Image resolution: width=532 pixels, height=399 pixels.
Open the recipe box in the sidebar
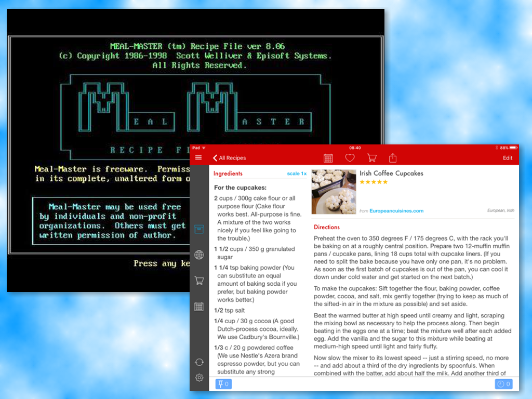(x=199, y=229)
